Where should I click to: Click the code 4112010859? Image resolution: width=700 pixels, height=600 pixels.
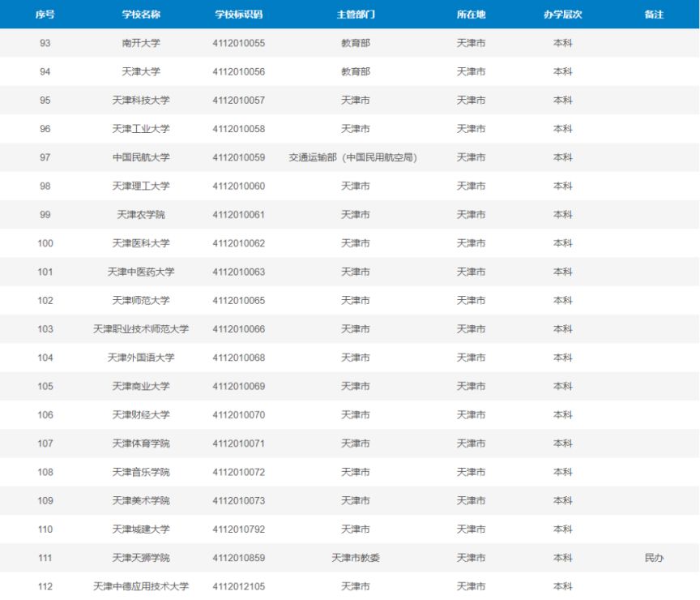pyautogui.click(x=239, y=558)
